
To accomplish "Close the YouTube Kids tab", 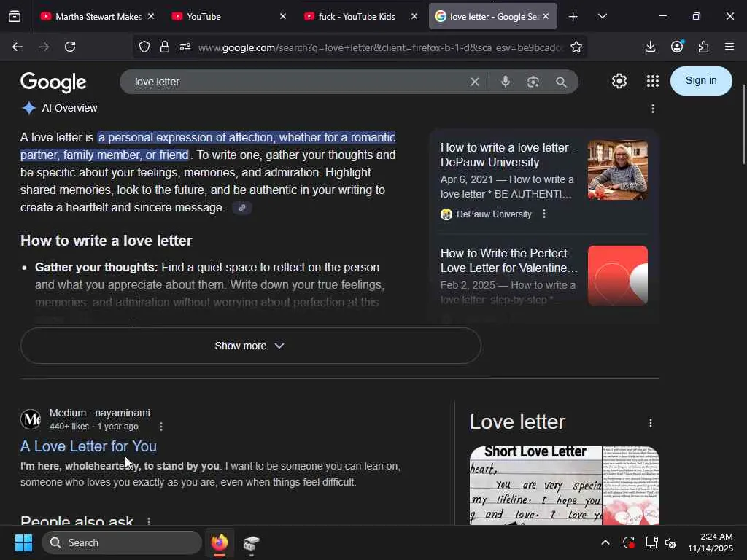I will click(414, 16).
